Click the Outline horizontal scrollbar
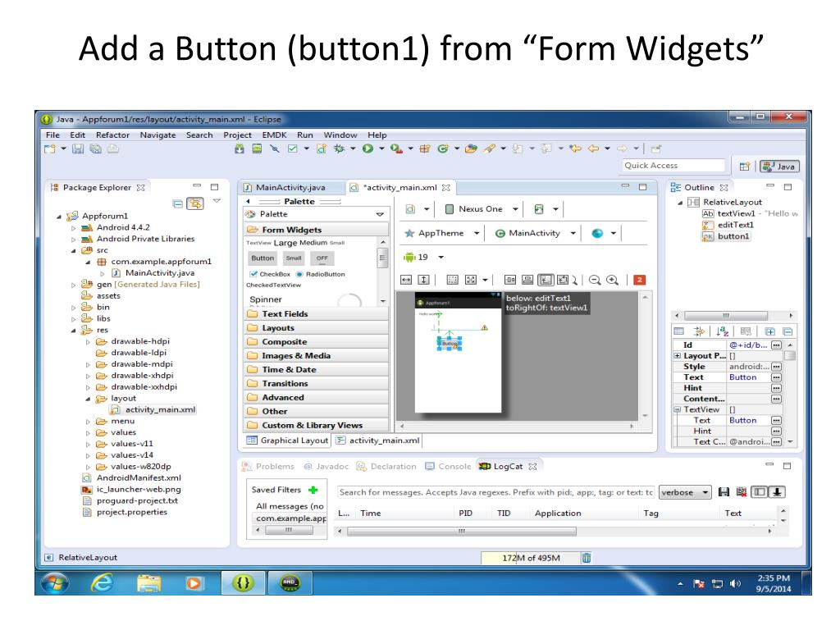840x630 pixels. pyautogui.click(x=726, y=316)
